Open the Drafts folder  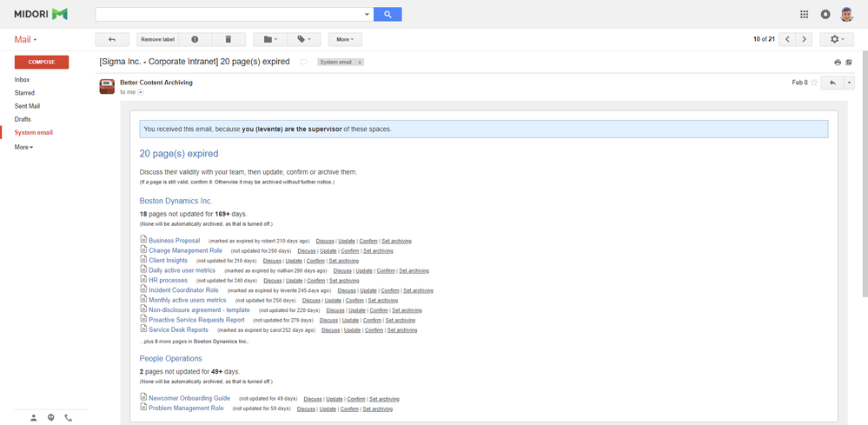coord(23,120)
